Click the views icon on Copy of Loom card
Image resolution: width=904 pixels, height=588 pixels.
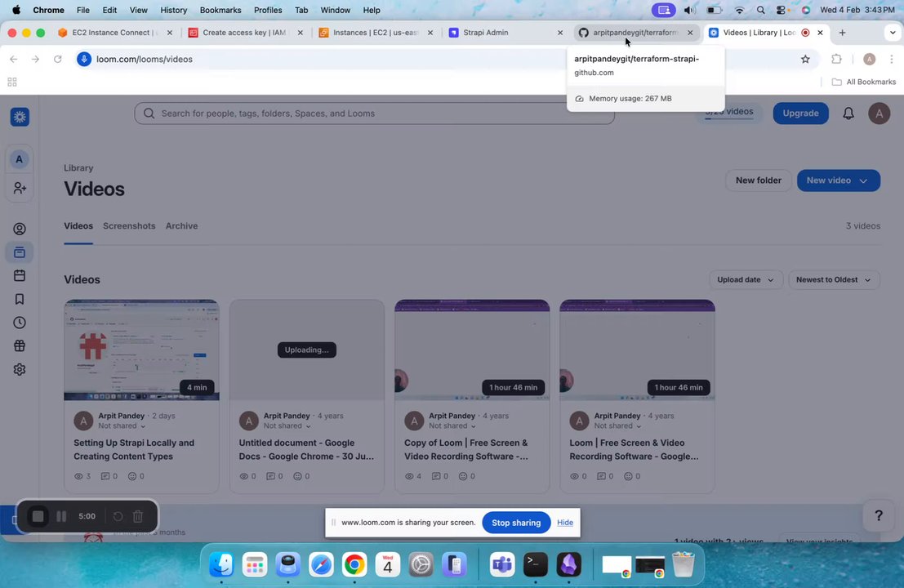pos(409,476)
